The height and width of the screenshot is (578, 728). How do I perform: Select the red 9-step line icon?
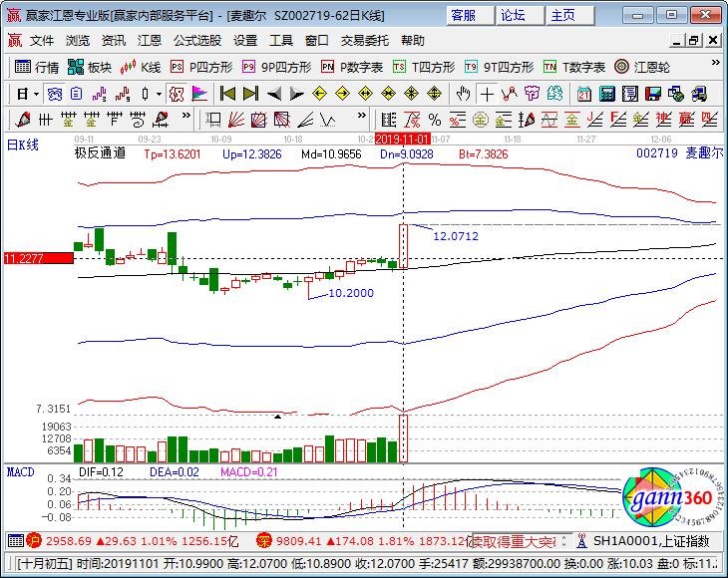click(x=122, y=94)
